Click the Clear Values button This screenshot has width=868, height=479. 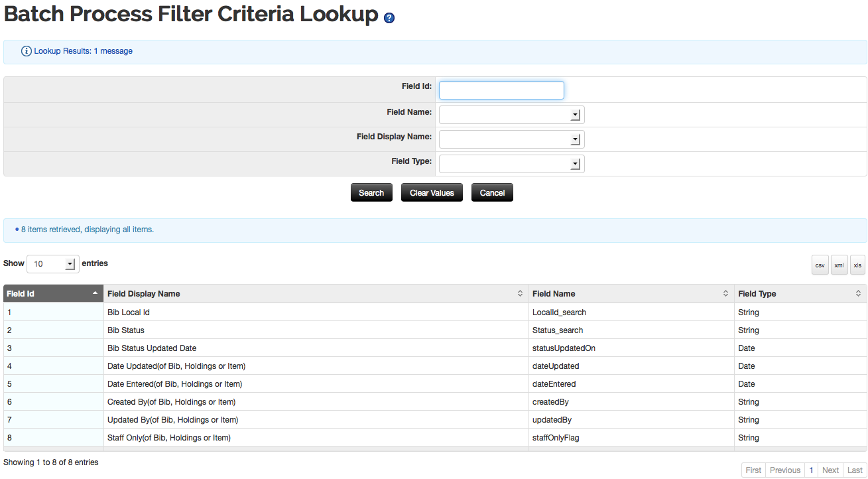[x=432, y=193]
